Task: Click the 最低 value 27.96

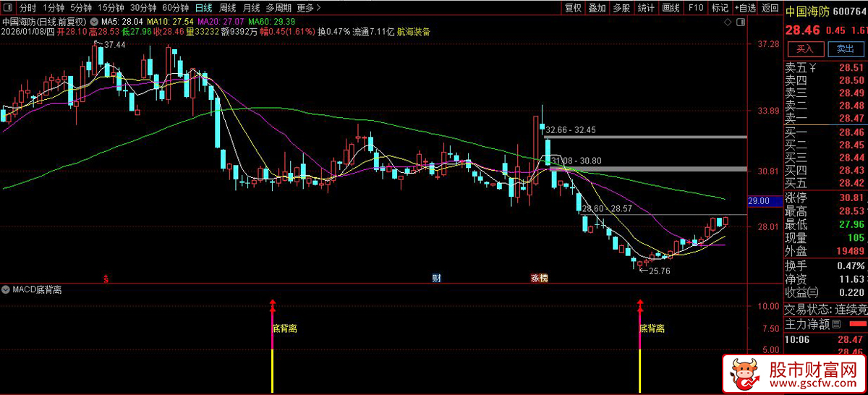Action: coord(851,224)
